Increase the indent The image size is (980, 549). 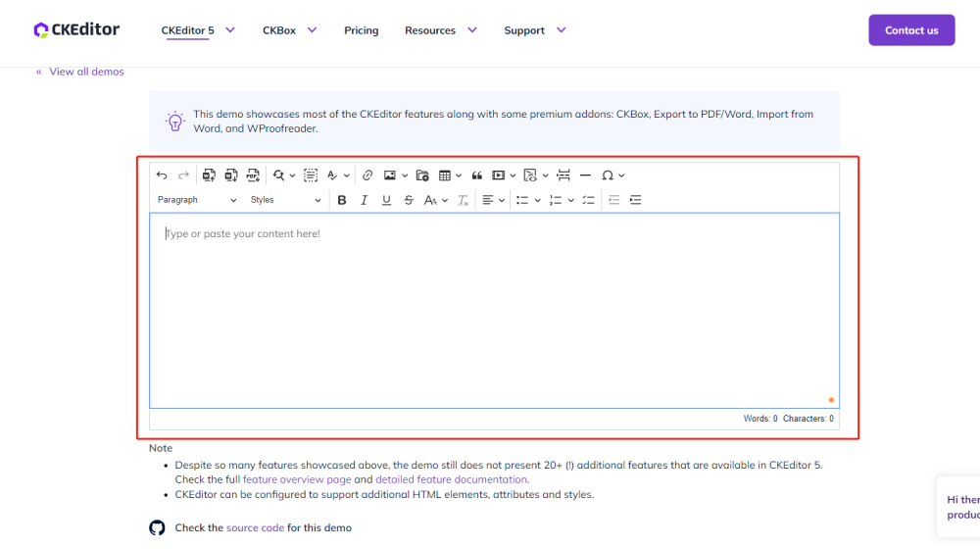click(x=636, y=200)
